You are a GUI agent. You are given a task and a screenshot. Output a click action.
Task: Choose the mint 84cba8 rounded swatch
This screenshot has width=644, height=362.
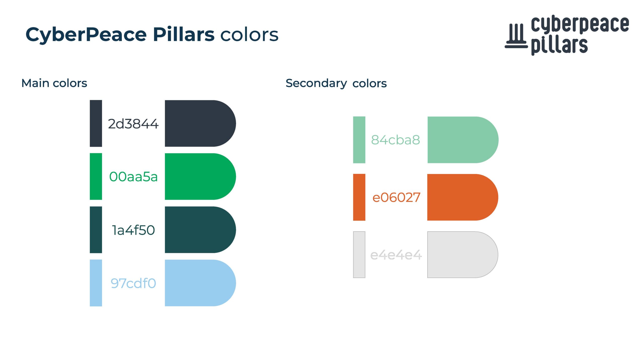click(463, 140)
